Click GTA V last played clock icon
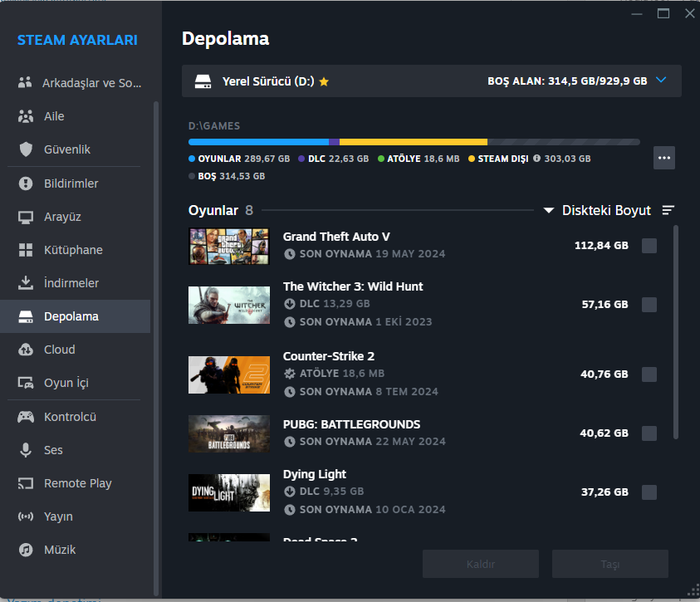Image resolution: width=700 pixels, height=602 pixels. coord(290,254)
